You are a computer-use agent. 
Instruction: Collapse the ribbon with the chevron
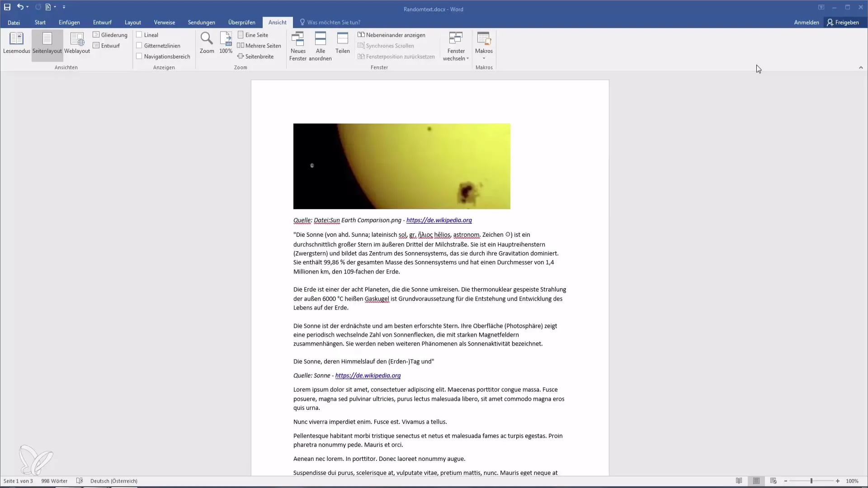tap(861, 67)
